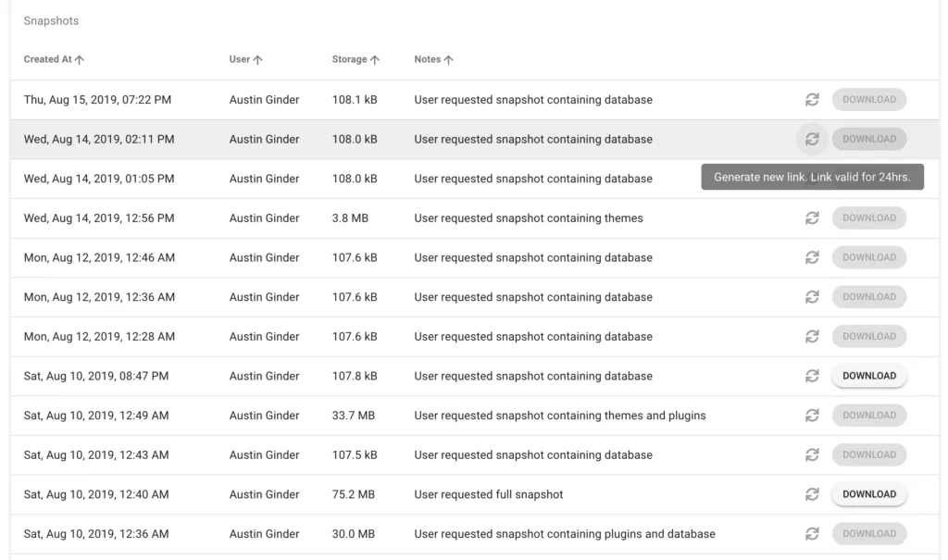Regenerate link for the 33.7 MB themes and plugins snapshot
948x560 pixels.
(812, 415)
